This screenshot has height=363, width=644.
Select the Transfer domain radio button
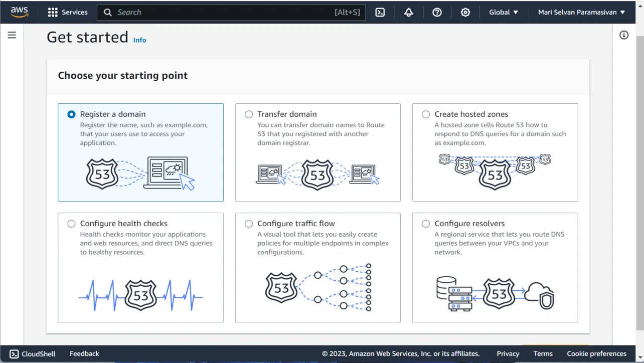pos(249,114)
